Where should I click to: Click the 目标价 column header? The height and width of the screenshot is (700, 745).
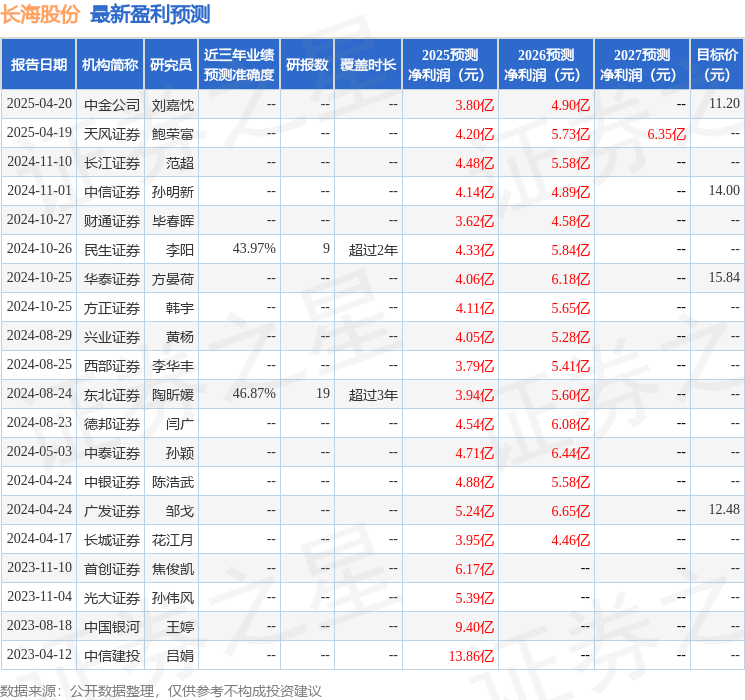coord(717,65)
